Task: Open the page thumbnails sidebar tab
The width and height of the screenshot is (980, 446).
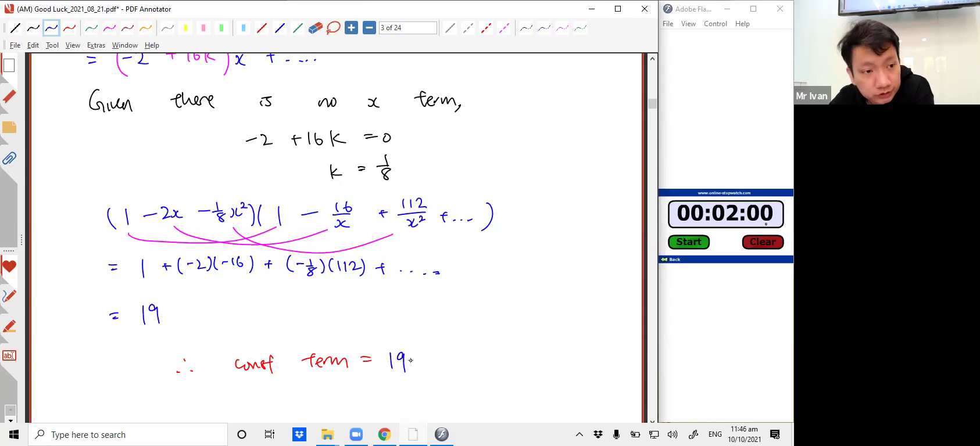Action: [x=9, y=65]
